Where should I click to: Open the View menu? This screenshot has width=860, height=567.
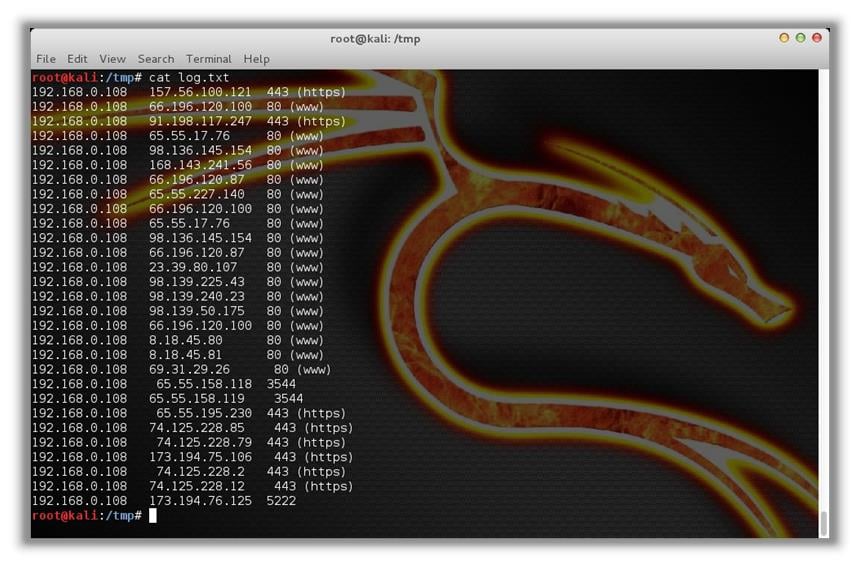112,59
